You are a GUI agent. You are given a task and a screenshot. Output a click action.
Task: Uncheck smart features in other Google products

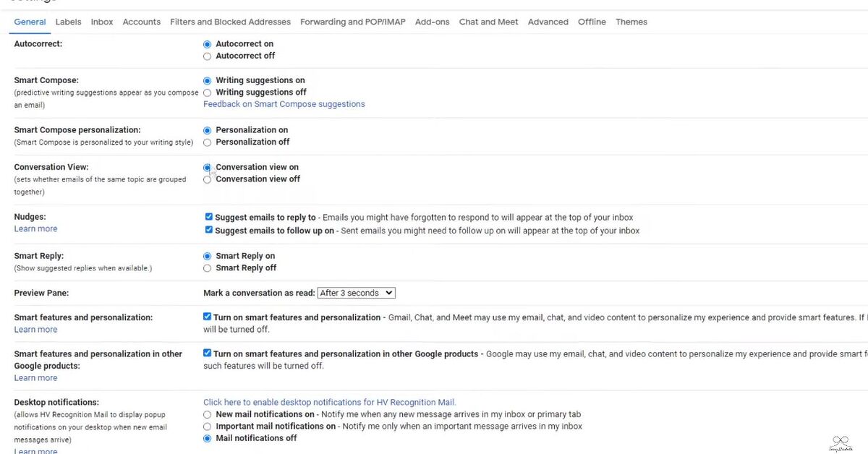pos(207,352)
